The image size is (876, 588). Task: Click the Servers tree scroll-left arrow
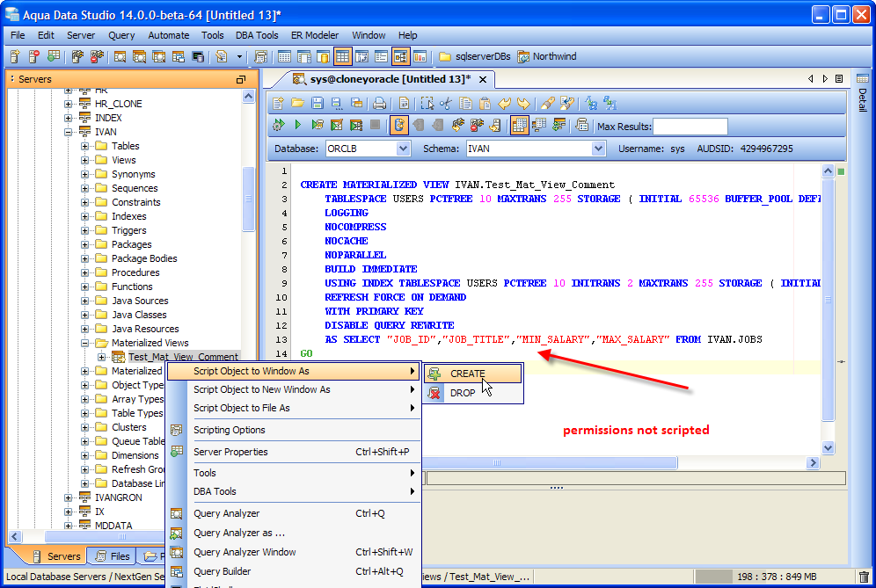15,537
